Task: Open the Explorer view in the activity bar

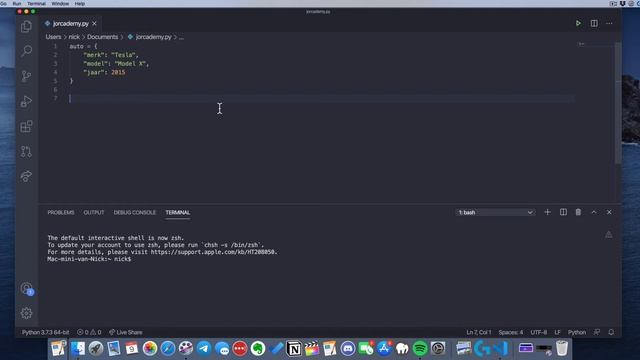Action: pos(26,27)
